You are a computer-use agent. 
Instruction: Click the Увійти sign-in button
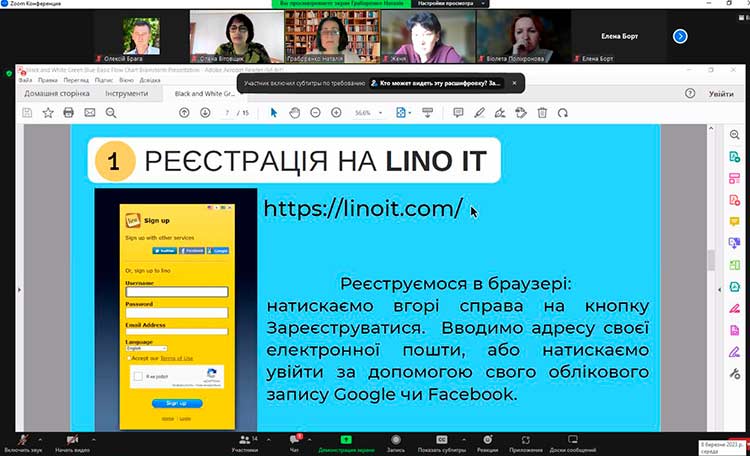point(721,94)
